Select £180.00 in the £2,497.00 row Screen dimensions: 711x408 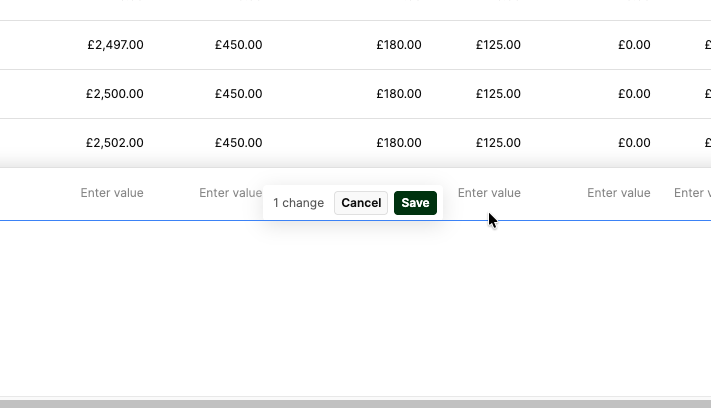[x=399, y=45]
